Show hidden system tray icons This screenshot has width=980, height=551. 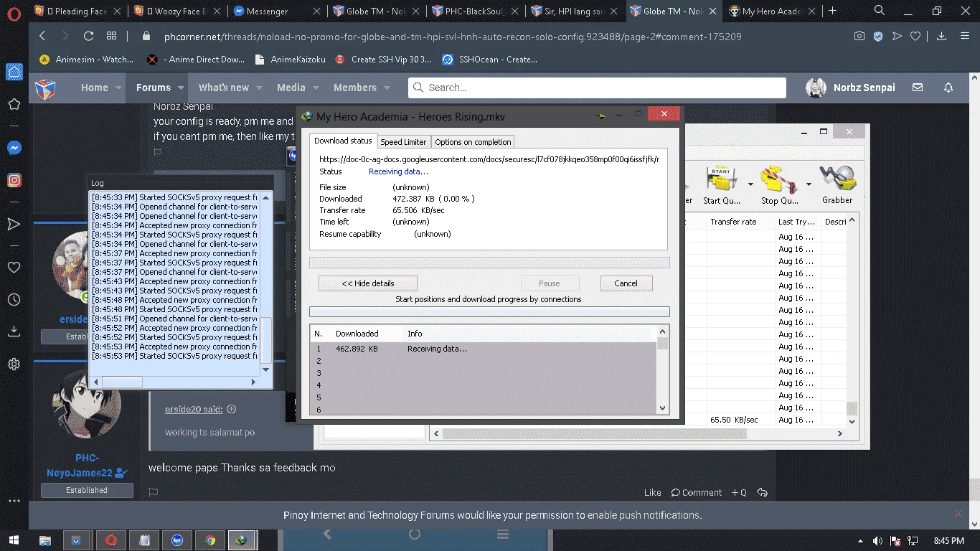[860, 540]
